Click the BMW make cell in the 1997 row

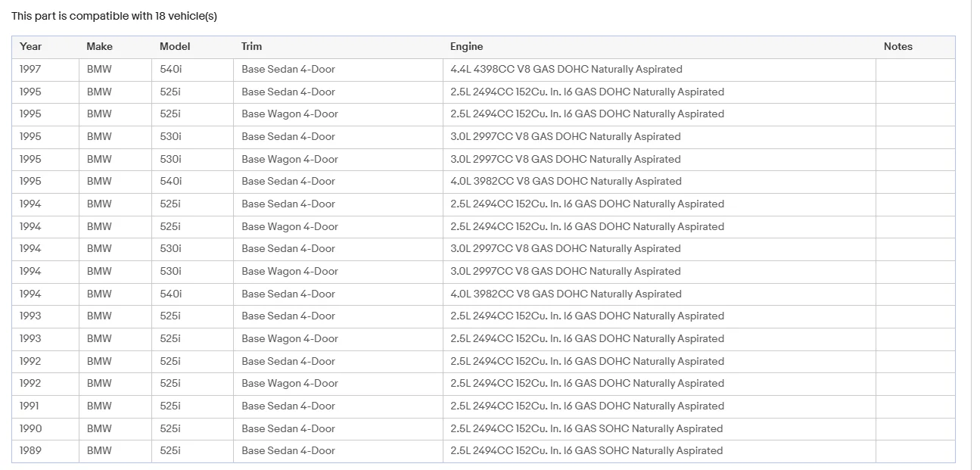pyautogui.click(x=99, y=70)
